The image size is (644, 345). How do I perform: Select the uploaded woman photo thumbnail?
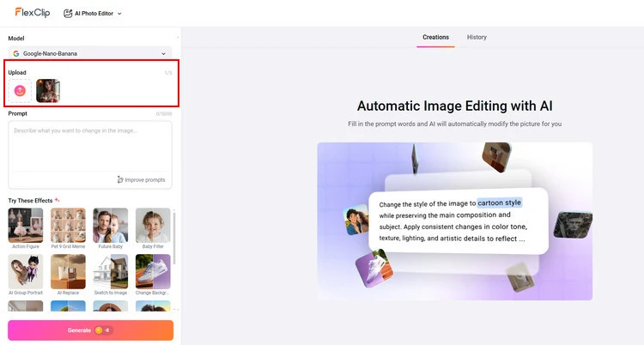click(x=48, y=91)
